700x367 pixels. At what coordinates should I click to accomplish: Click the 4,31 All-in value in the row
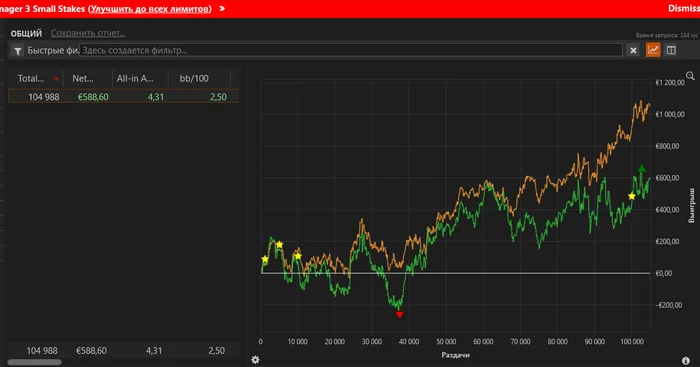(x=156, y=97)
